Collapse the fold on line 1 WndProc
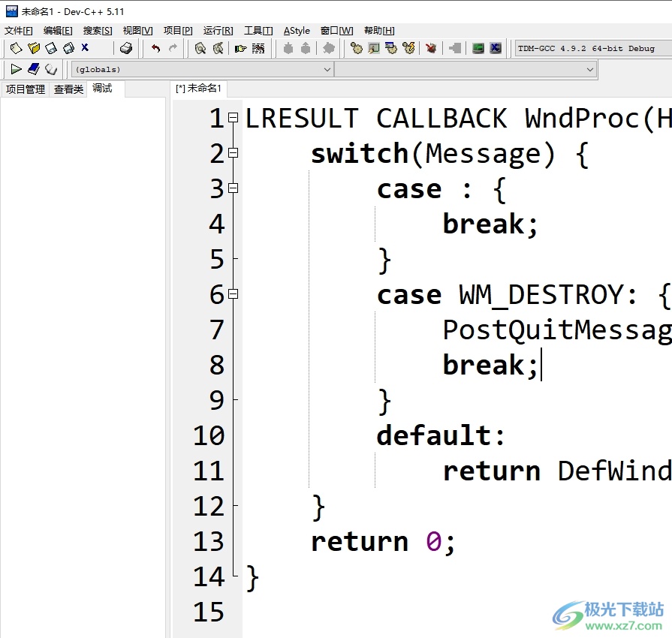Image resolution: width=672 pixels, height=638 pixels. click(234, 117)
